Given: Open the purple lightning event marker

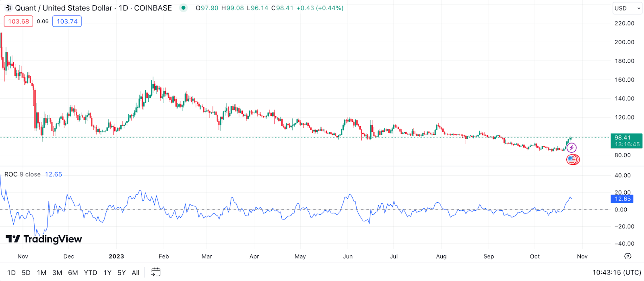Looking at the screenshot, I should (x=571, y=148).
